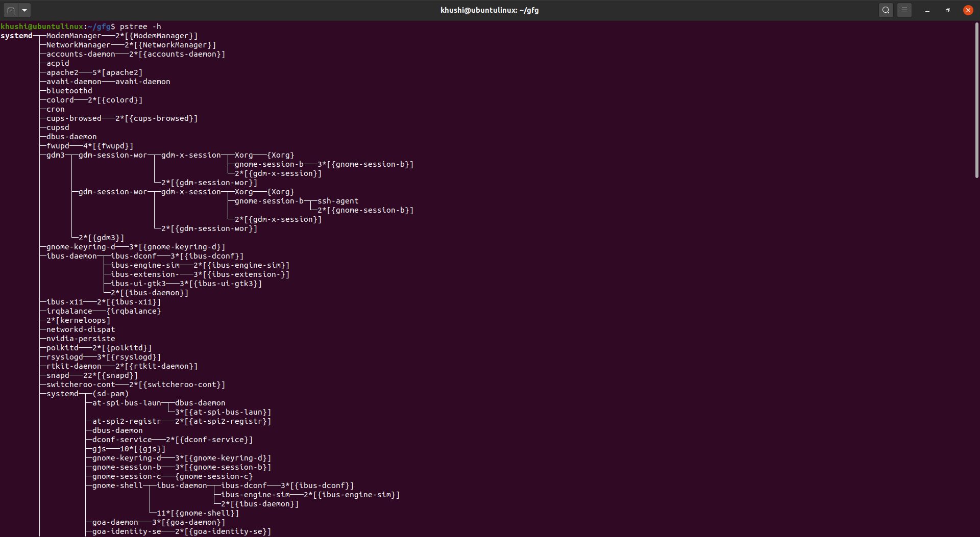Open the hamburger menu

pyautogui.click(x=904, y=10)
